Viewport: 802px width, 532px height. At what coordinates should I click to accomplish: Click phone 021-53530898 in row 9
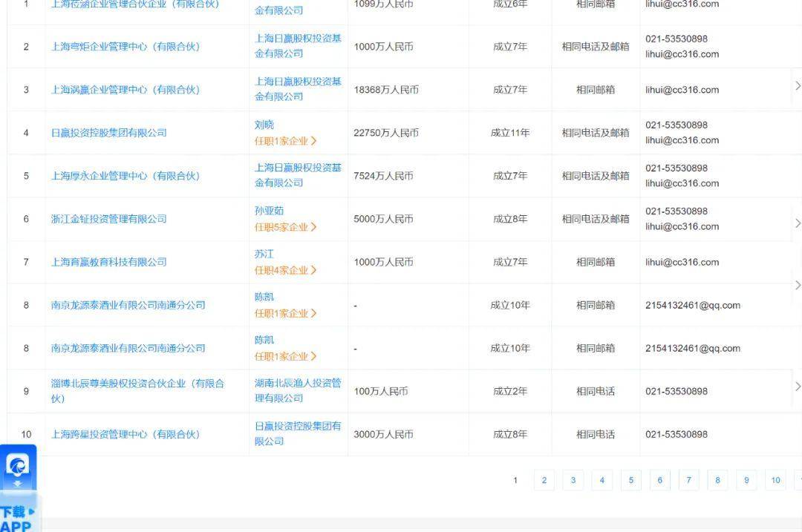[x=677, y=392]
